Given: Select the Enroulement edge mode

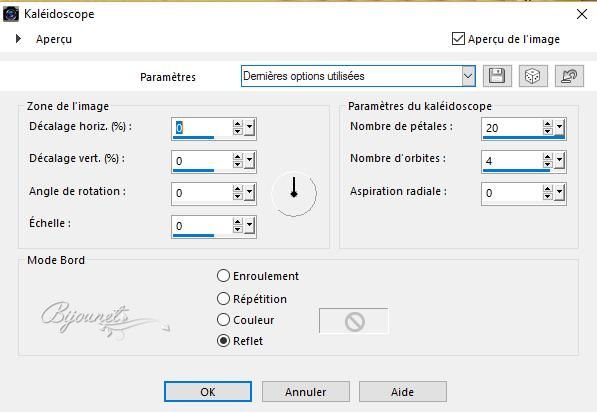Looking at the screenshot, I should pyautogui.click(x=223, y=276).
